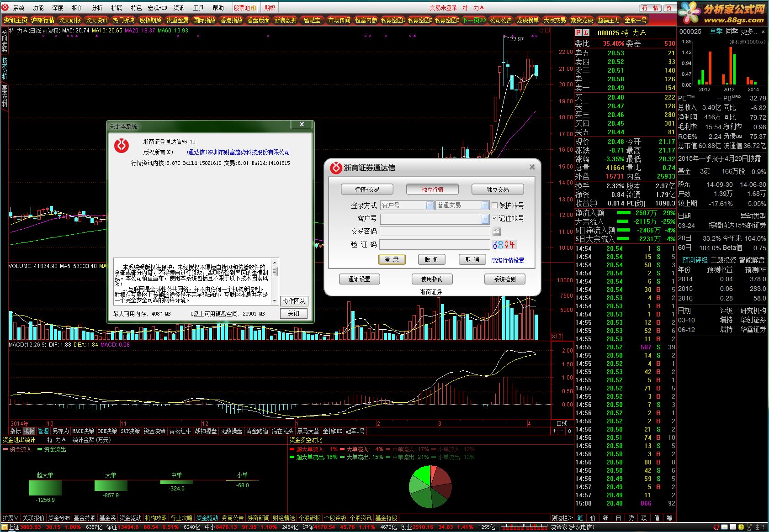Image resolution: width=769 pixels, height=532 pixels.
Task: Go to next toolbar page with 下一页>>
Action: [x=474, y=20]
